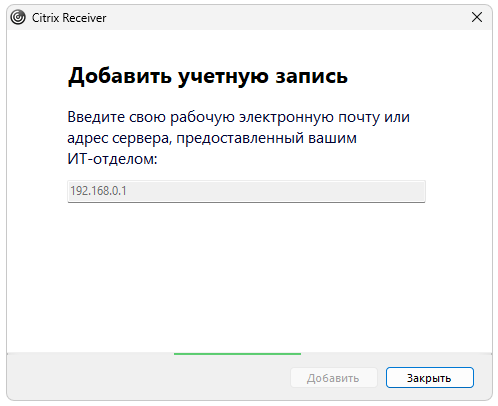Click the Citrix Receiver logo icon
498x406 pixels.
[18, 17]
